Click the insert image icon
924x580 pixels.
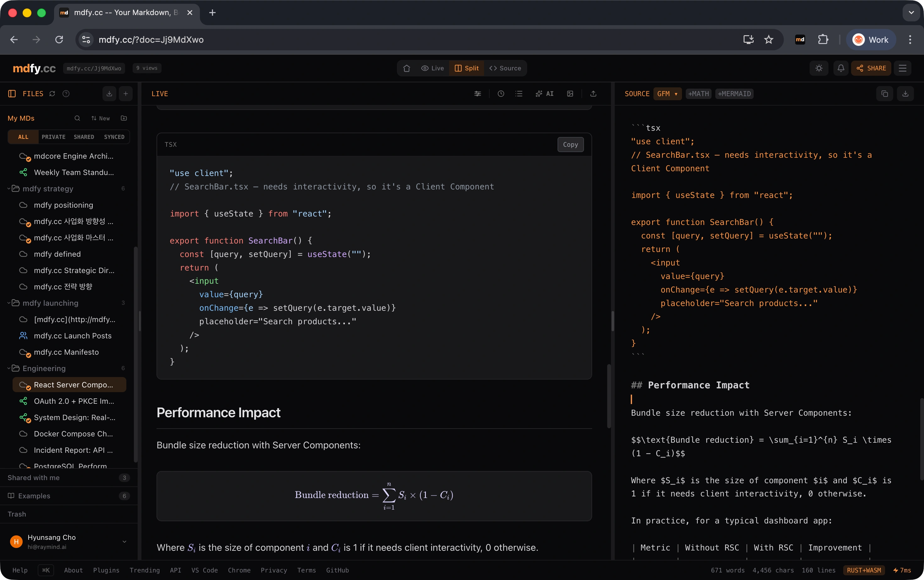coord(570,94)
